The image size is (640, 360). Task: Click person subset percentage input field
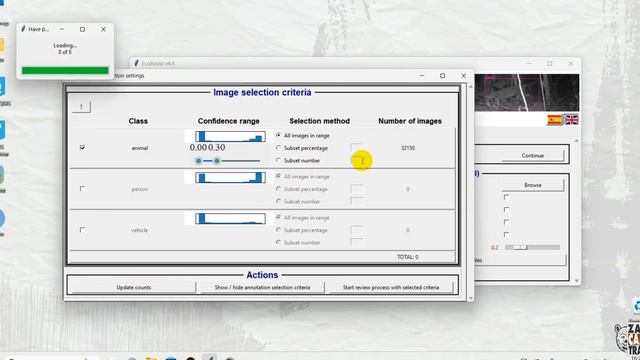[x=356, y=189]
